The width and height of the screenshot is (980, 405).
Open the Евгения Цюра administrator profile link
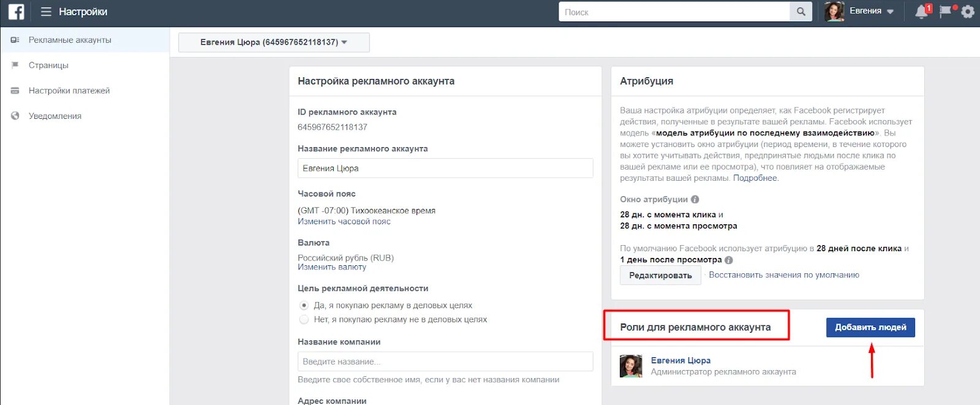(x=680, y=360)
